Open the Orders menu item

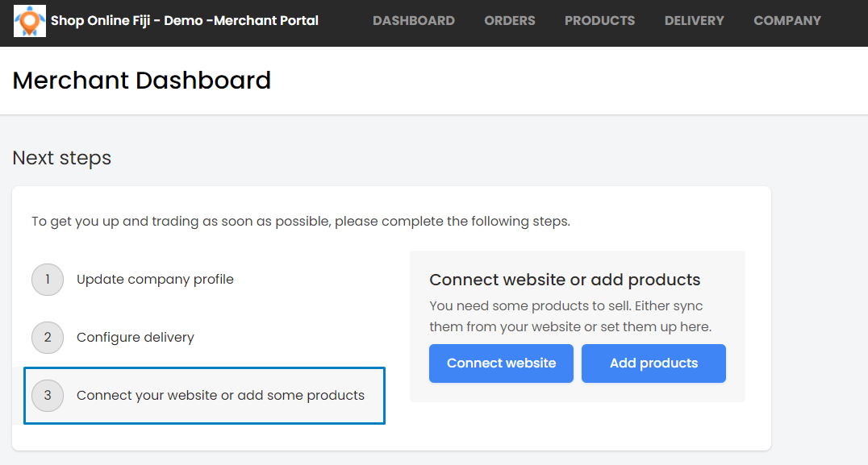click(510, 21)
